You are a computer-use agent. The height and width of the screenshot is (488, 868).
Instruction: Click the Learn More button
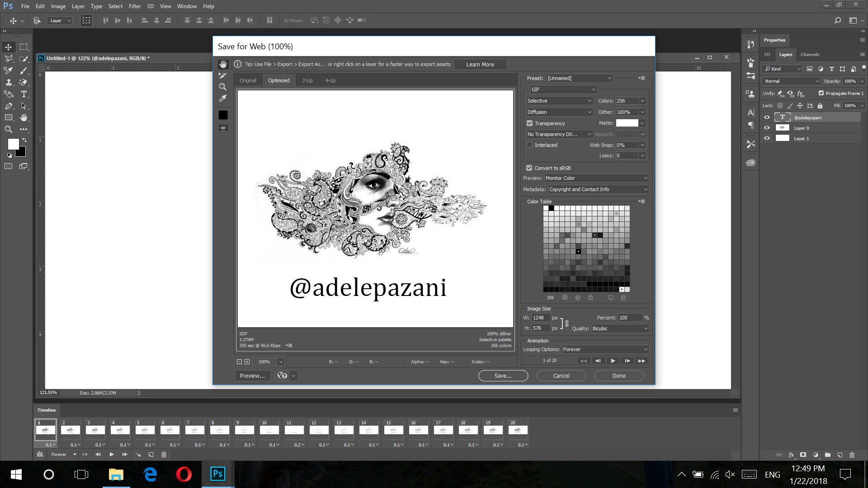480,64
